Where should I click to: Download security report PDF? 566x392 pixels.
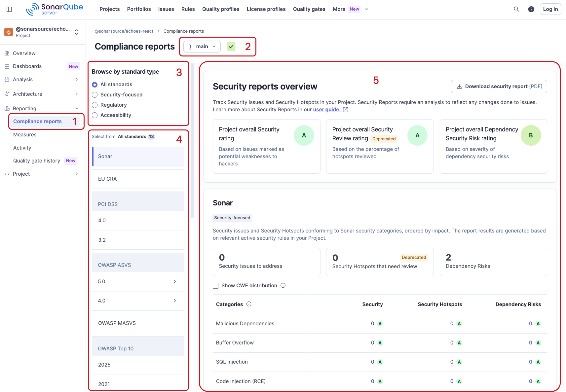[x=499, y=87]
